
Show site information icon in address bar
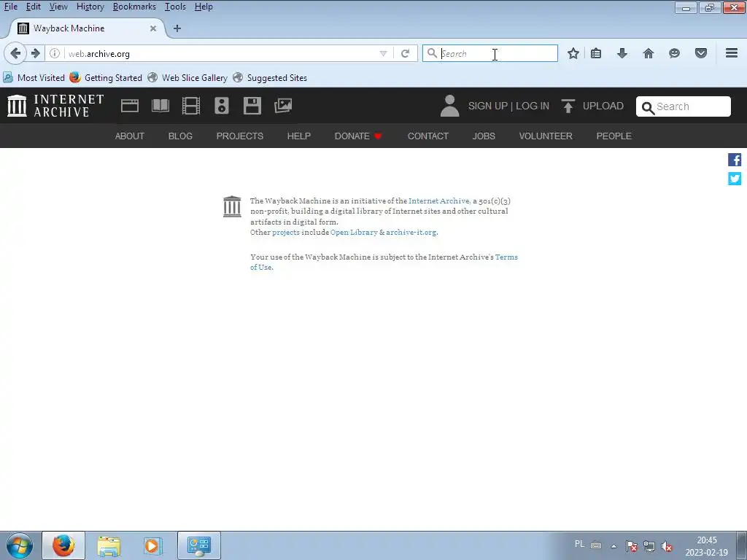click(55, 53)
